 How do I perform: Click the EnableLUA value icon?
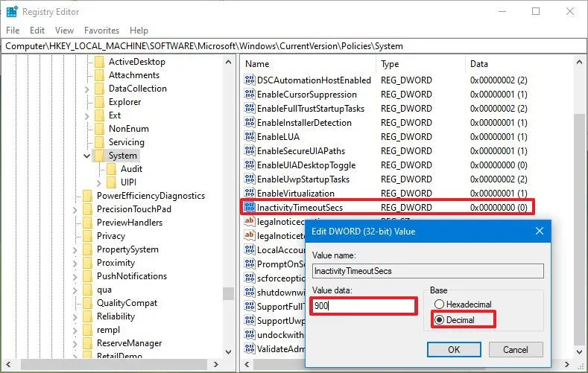[250, 136]
